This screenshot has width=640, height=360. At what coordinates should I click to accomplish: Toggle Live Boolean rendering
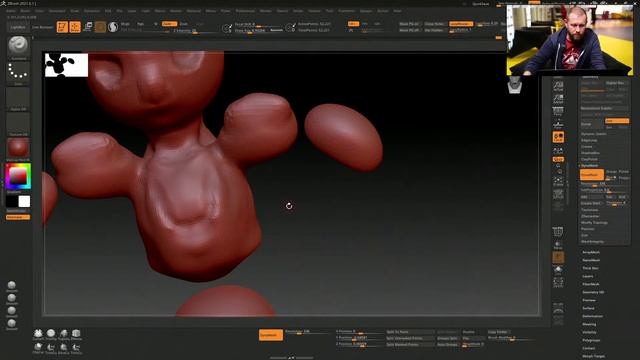point(42,27)
